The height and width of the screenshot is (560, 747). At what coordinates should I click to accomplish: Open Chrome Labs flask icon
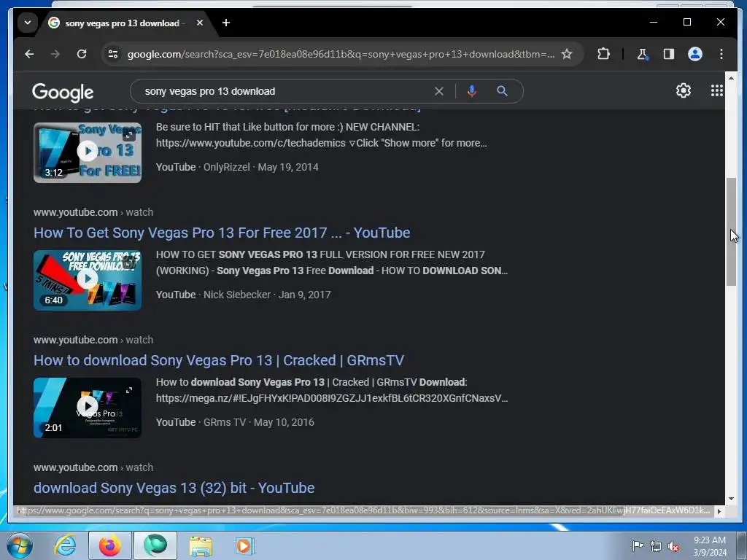tap(642, 54)
